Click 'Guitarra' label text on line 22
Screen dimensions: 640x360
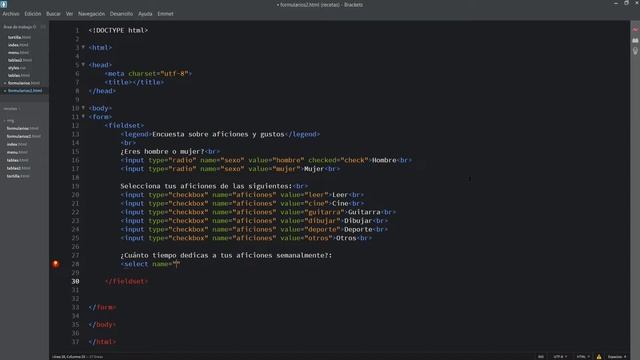(x=364, y=212)
